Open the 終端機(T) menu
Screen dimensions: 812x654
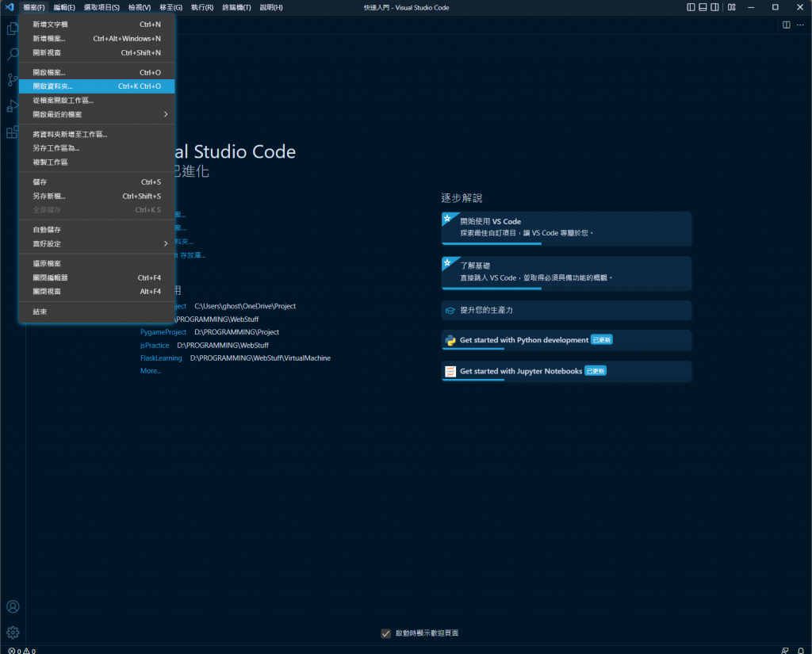(x=236, y=7)
